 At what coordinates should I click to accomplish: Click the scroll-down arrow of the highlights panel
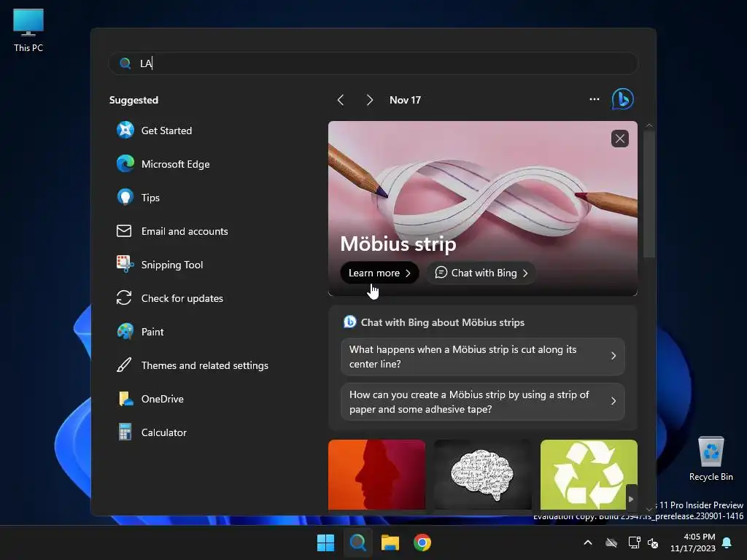click(649, 509)
